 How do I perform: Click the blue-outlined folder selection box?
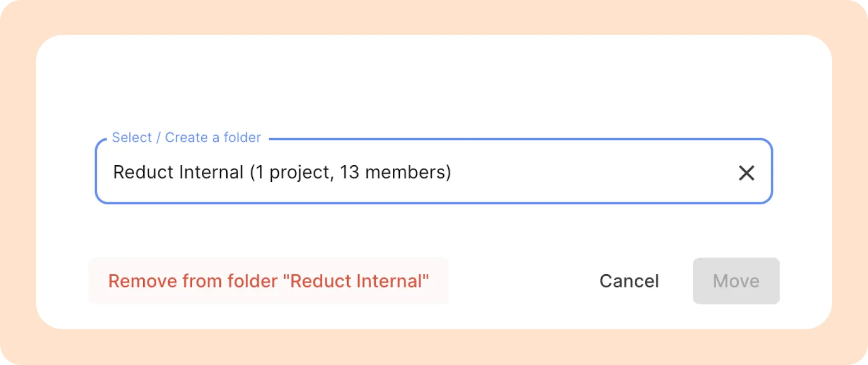[x=433, y=172]
